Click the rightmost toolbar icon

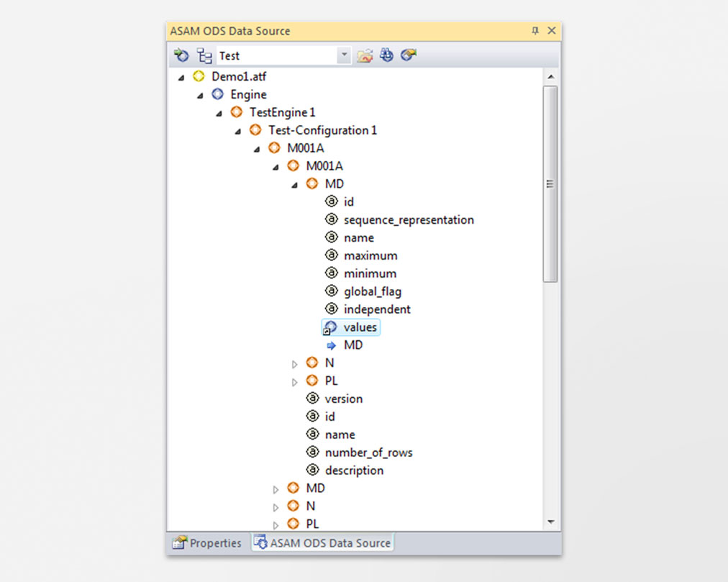(408, 55)
